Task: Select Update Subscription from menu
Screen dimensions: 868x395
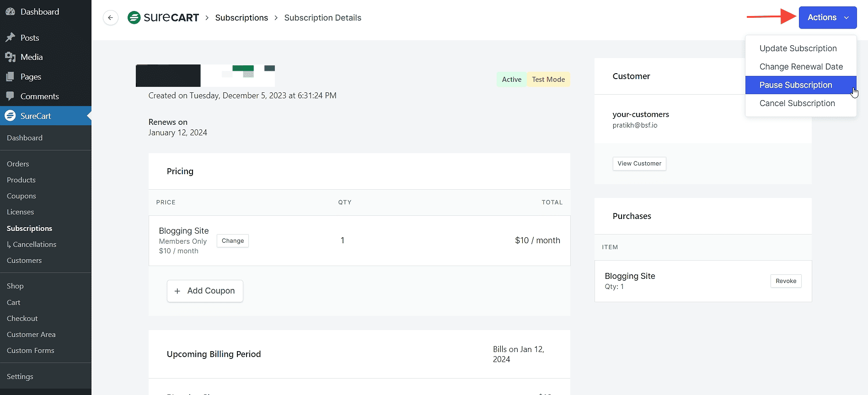Action: coord(801,48)
